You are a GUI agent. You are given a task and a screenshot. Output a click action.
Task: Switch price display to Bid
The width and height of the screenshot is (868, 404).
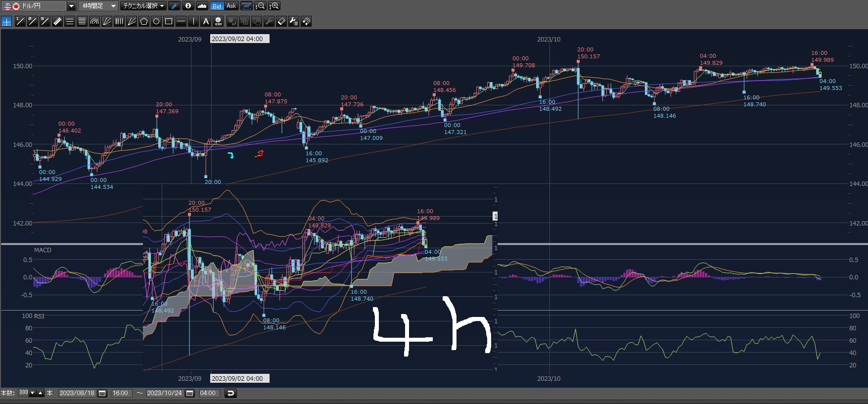pos(217,6)
